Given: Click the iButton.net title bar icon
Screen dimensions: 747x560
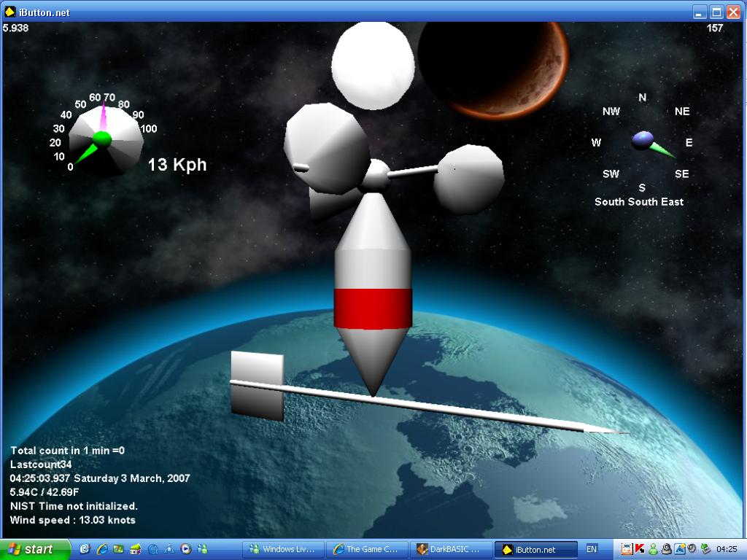Looking at the screenshot, I should tap(9, 12).
